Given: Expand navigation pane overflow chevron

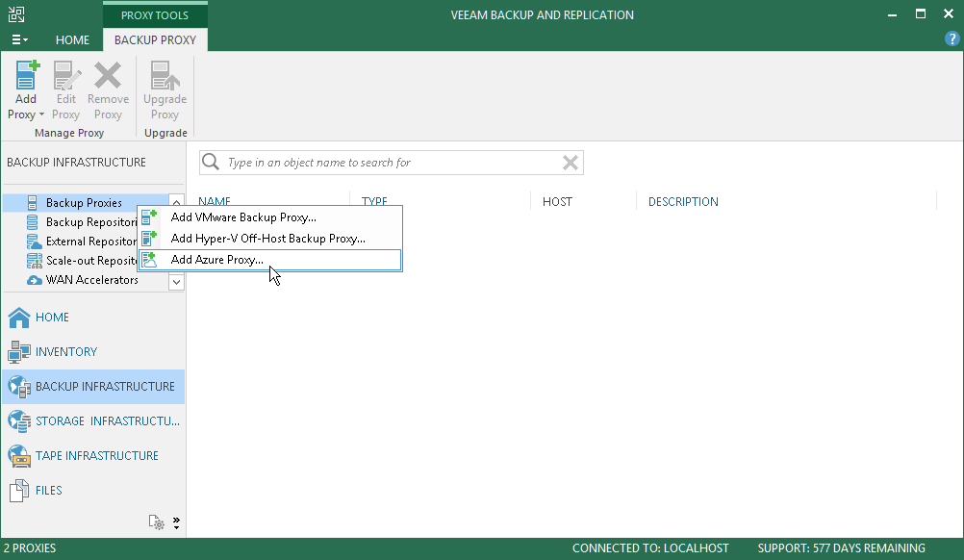Looking at the screenshot, I should [x=176, y=522].
